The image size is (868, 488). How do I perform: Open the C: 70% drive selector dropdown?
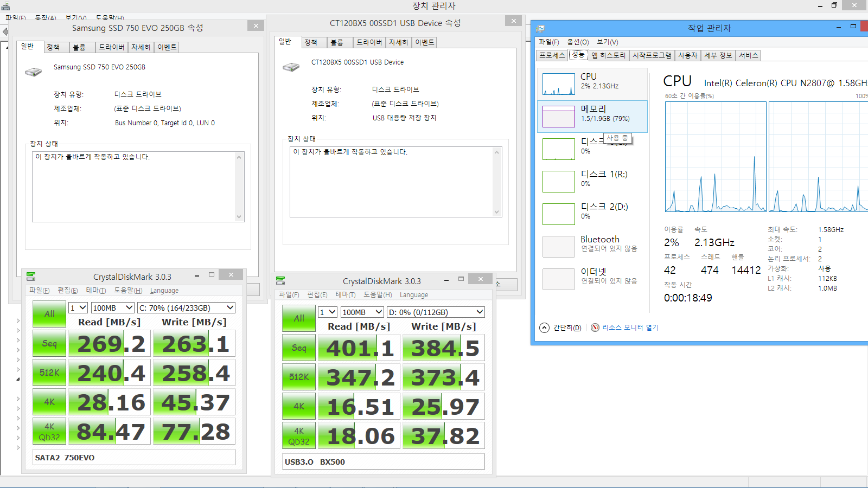186,307
